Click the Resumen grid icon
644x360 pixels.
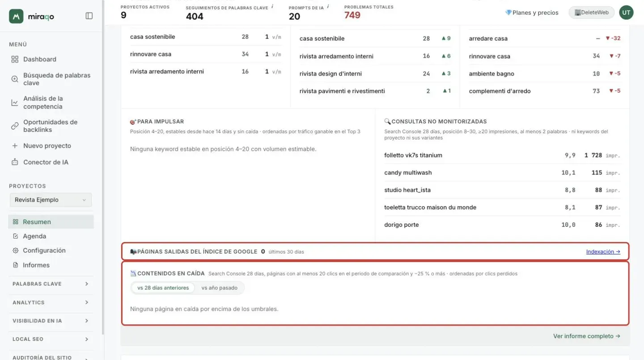[16, 222]
